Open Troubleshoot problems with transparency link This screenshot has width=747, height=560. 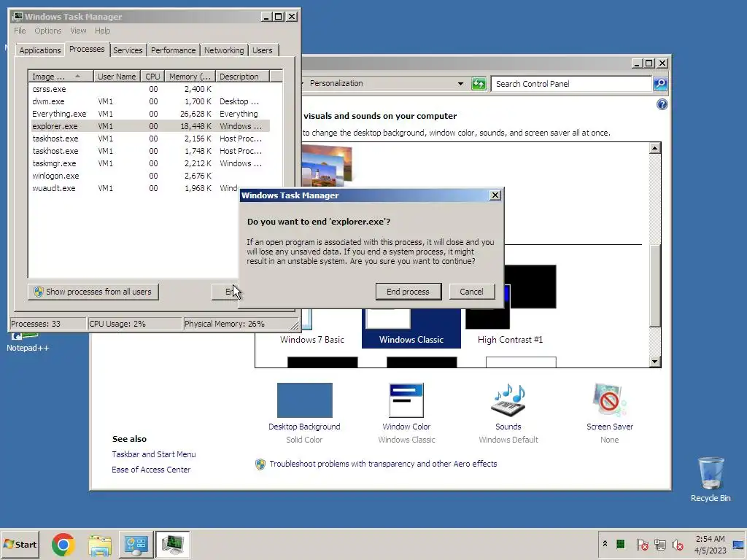pos(383,464)
